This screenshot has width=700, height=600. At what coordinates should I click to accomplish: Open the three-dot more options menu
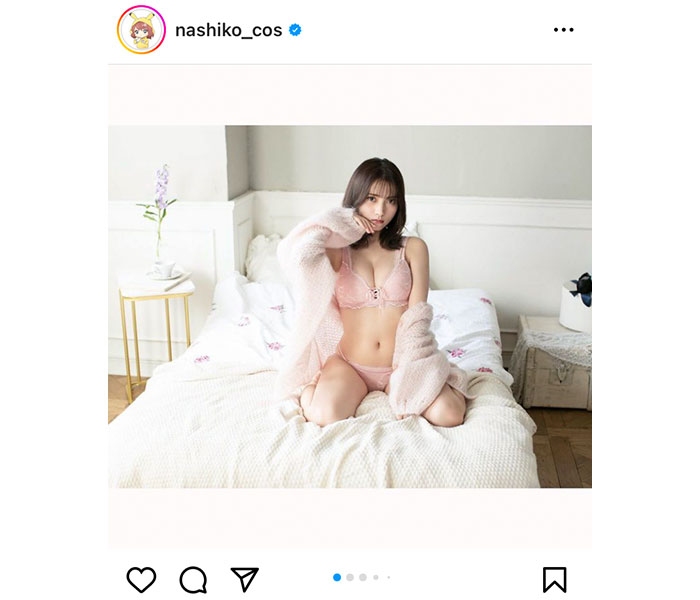tap(563, 30)
